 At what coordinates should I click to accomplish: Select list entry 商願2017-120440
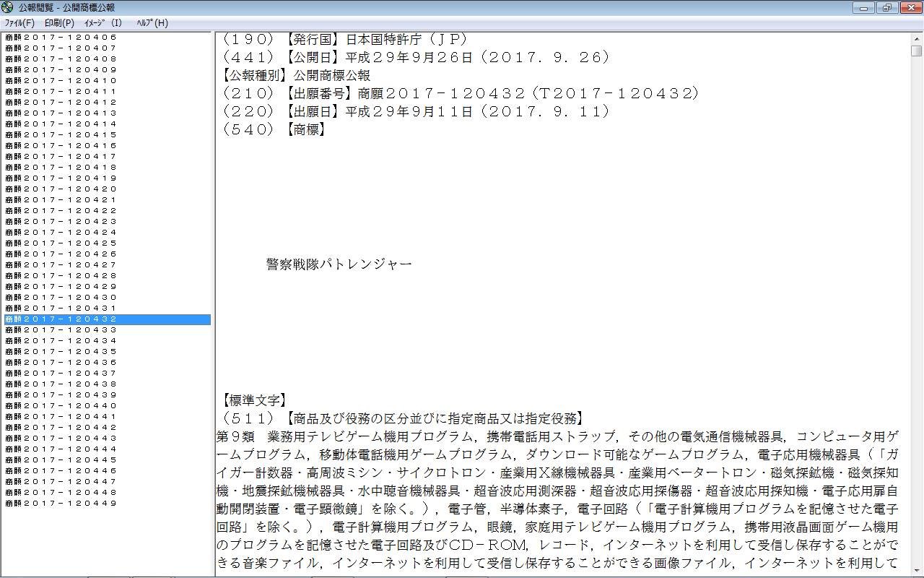click(61, 406)
